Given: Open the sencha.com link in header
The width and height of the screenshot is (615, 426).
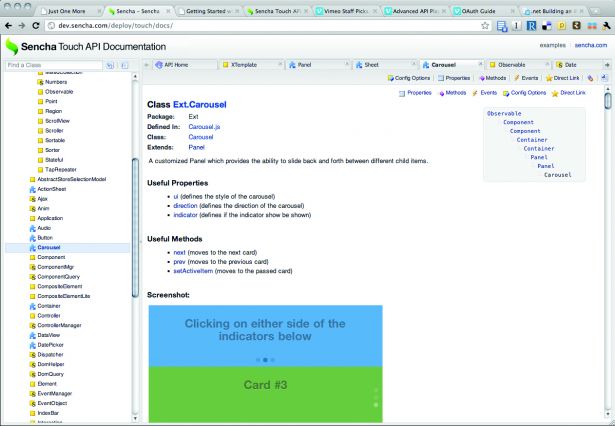Looking at the screenshot, I should (x=591, y=45).
